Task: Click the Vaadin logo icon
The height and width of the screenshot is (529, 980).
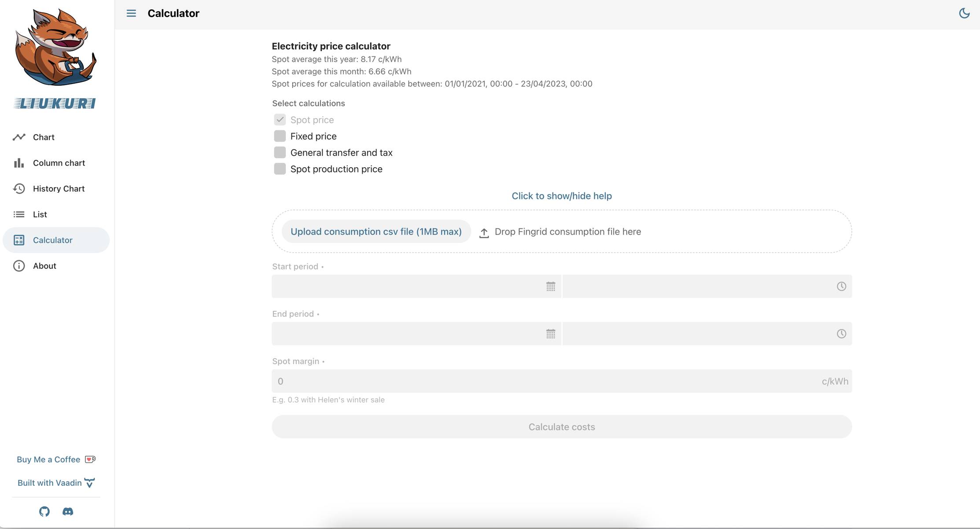Action: [90, 483]
